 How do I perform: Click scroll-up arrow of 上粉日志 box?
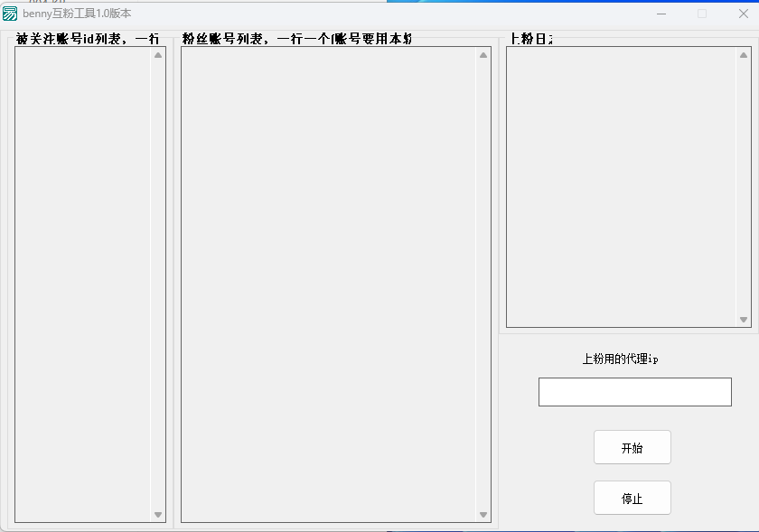[744, 55]
